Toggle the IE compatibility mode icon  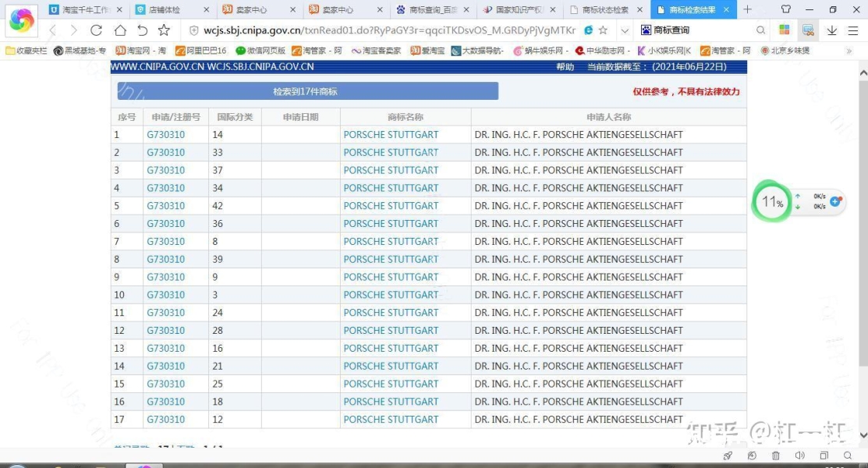(x=589, y=30)
